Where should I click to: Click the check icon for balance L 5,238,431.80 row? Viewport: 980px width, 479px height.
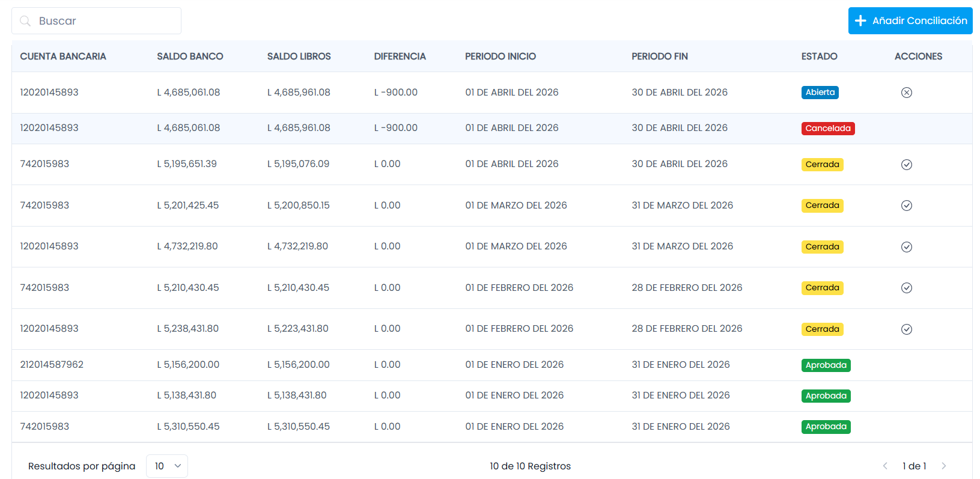907,329
